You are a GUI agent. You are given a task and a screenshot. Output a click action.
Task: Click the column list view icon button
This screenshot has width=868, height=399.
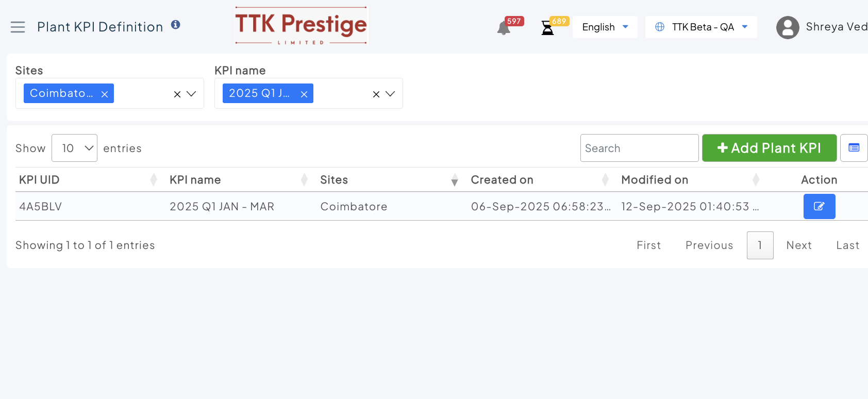854,148
